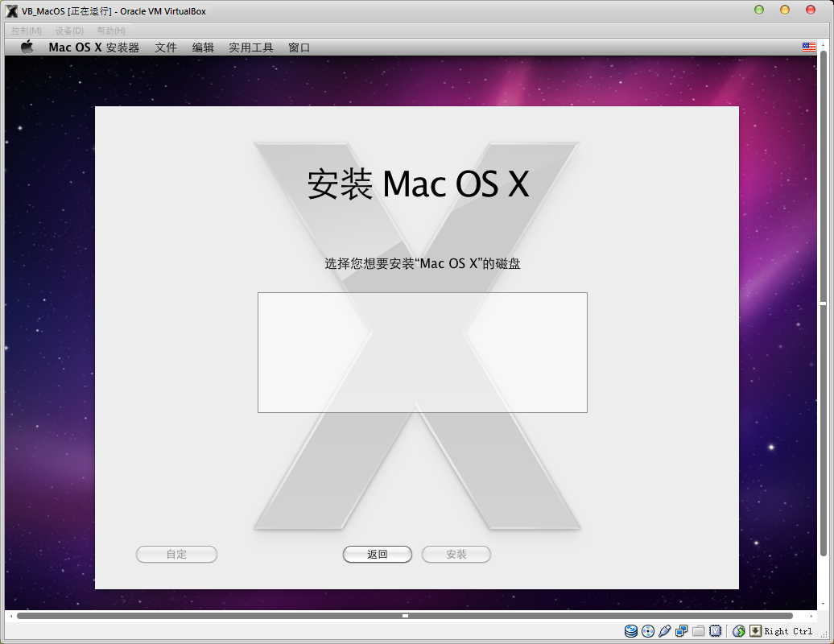Click the scroll down arrow on the vertical scrollbar

tap(824, 604)
